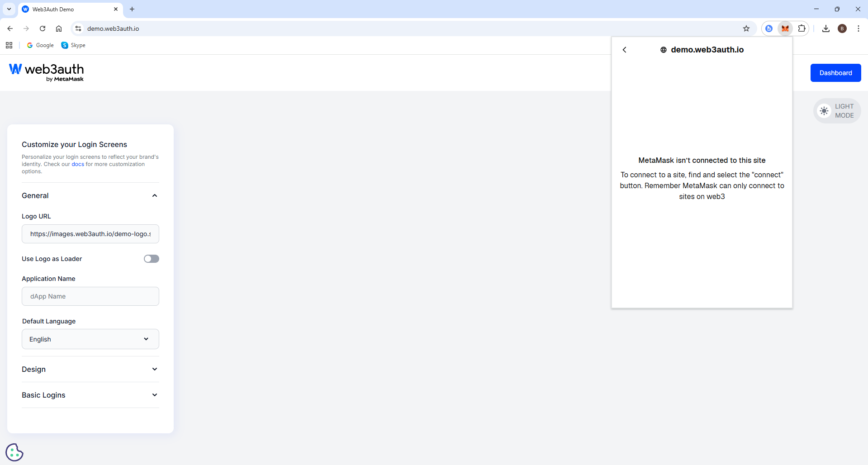Go to the browser home page
The height and width of the screenshot is (465, 868).
[x=59, y=28]
